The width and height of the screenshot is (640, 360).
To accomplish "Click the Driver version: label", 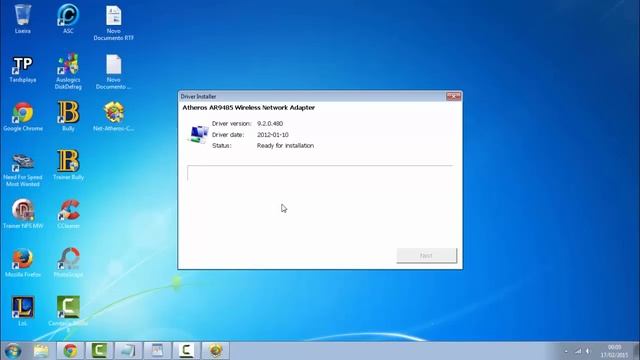I will tap(231, 124).
